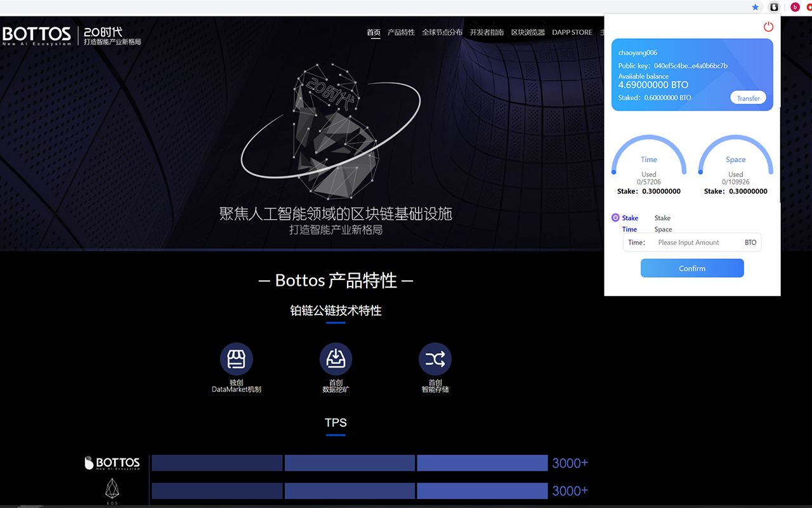Open the DAPP STORE page

[572, 32]
